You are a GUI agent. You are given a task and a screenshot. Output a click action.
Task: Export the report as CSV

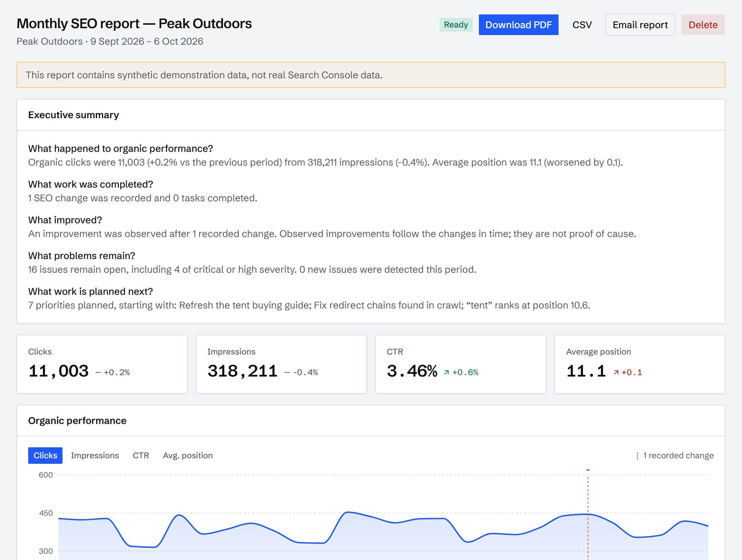[582, 25]
